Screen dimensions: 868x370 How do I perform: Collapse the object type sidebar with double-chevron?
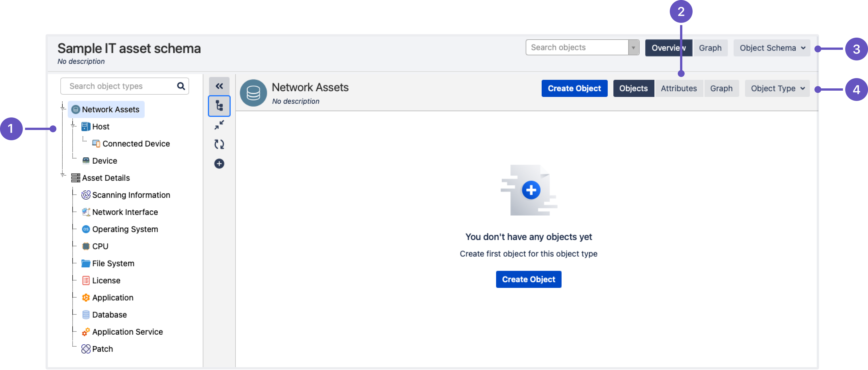(219, 86)
